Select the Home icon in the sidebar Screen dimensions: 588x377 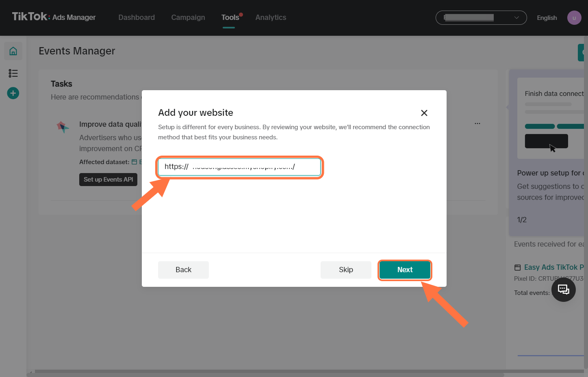(13, 51)
